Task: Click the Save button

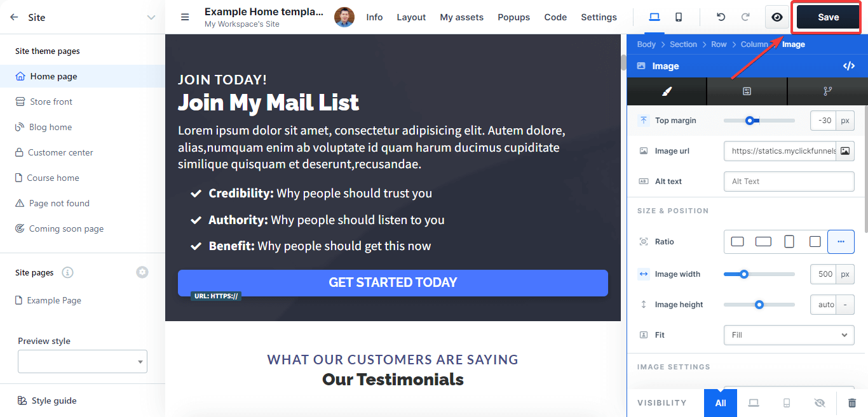Action: (x=826, y=17)
